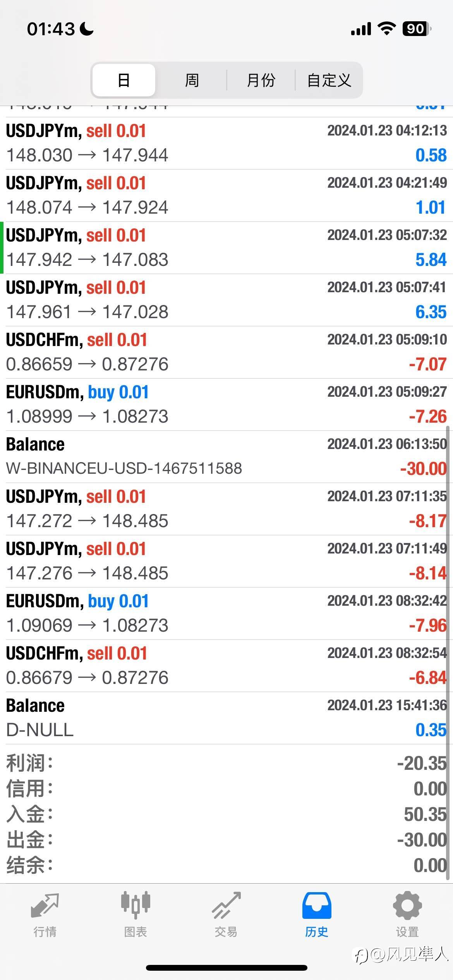Tap the battery indicator showing 90

[x=417, y=29]
